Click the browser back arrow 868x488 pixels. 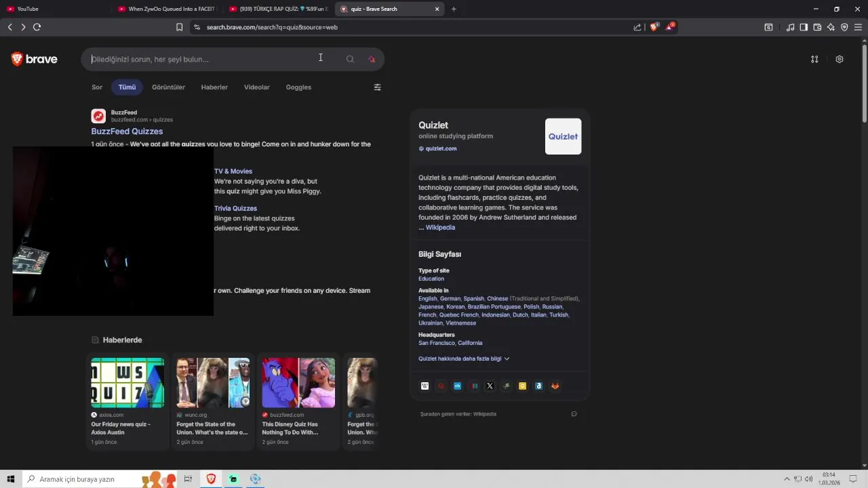point(9,27)
